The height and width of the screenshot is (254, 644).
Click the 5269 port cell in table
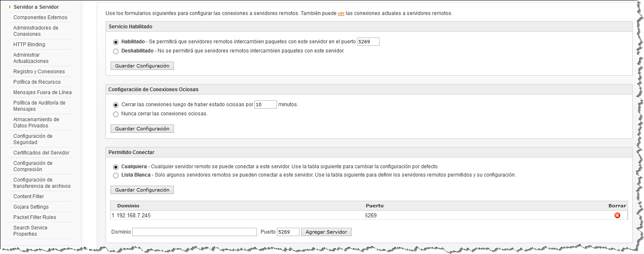pos(371,216)
